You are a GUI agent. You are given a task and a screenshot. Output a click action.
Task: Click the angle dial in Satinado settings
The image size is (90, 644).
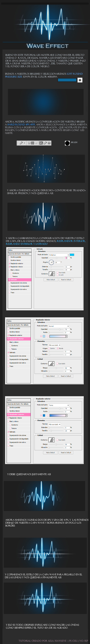(51, 262)
